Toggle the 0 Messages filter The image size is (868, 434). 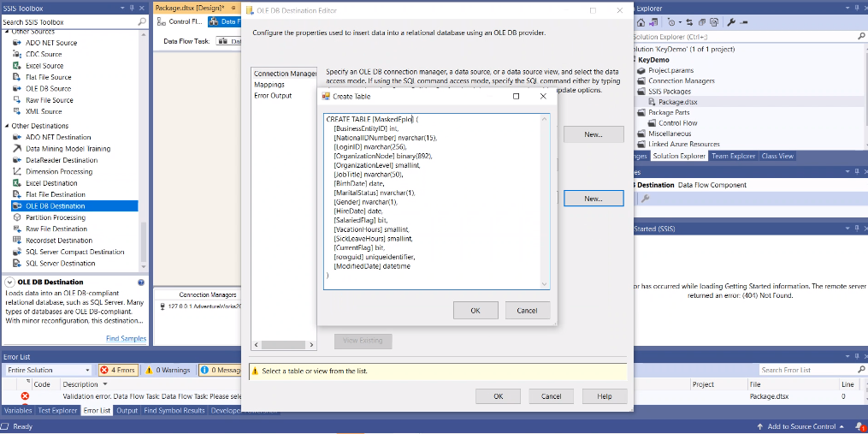coord(219,371)
